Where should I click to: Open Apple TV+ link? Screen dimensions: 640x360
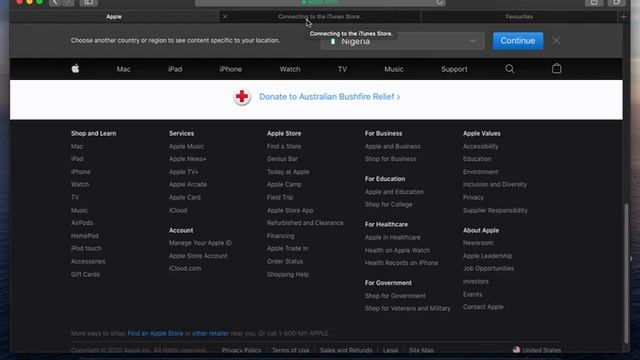click(184, 172)
